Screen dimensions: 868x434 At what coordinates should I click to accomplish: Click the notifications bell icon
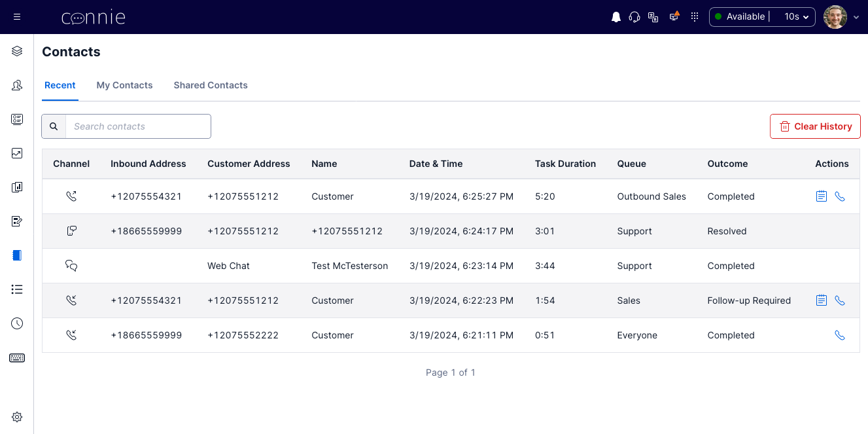[x=616, y=17]
